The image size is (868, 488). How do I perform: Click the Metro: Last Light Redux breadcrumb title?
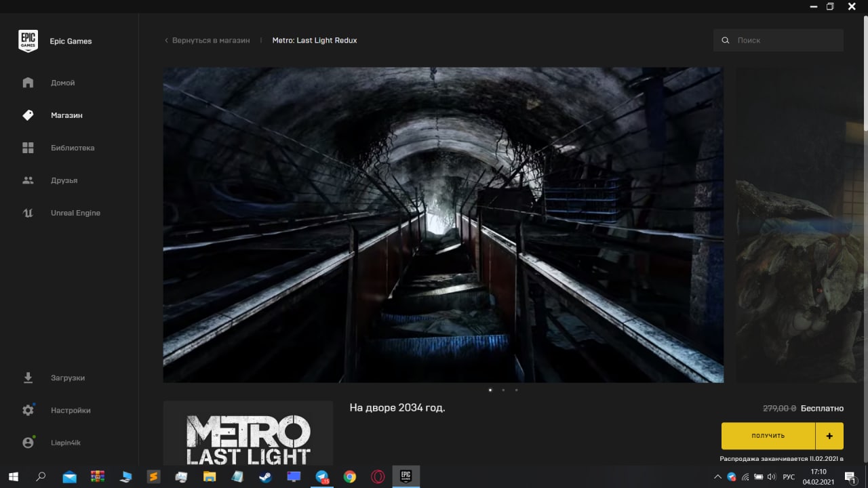coord(315,41)
